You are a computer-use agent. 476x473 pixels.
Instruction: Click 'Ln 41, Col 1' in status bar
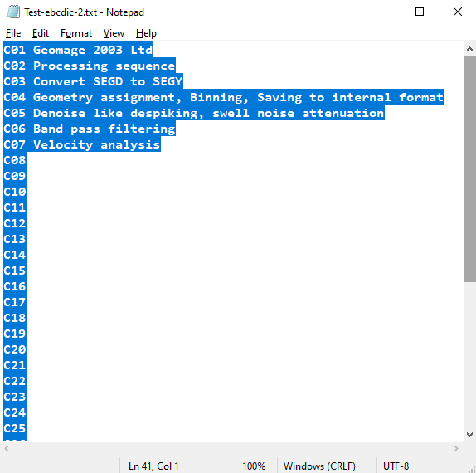pos(153,466)
